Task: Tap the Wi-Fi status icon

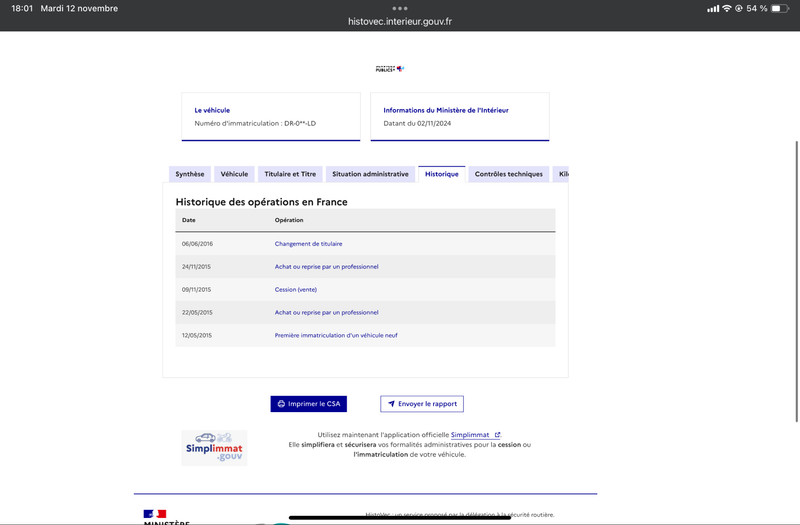Action: 727,8
